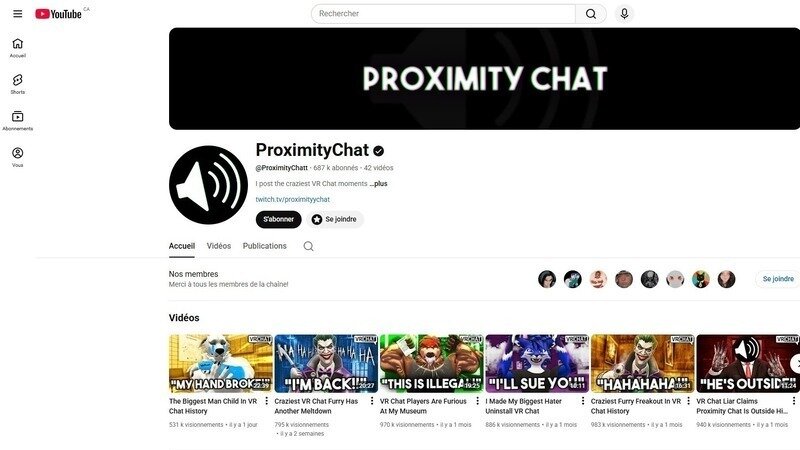Click the search magnifier button
The width and height of the screenshot is (800, 450).
point(591,14)
